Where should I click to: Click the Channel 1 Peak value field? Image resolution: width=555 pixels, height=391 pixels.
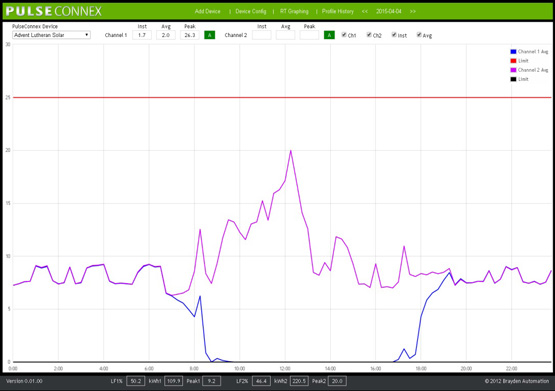[190, 35]
